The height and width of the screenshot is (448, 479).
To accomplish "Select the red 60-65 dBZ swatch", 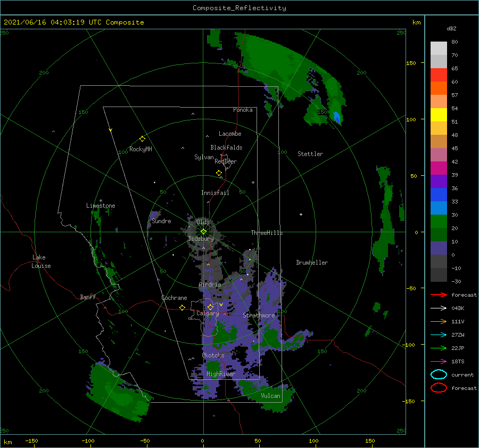I will tap(439, 75).
